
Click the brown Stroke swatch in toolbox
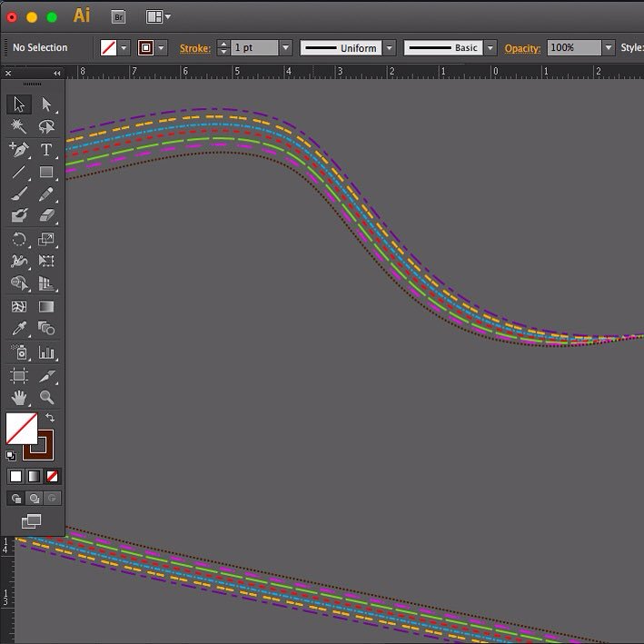click(x=46, y=451)
